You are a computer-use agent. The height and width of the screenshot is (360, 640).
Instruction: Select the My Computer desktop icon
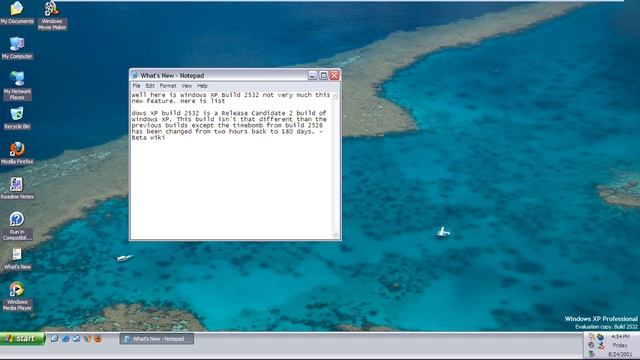click(17, 48)
